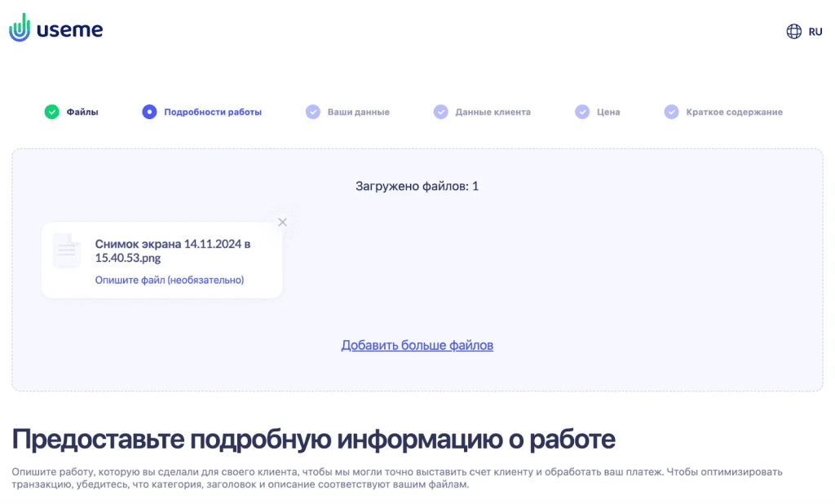
Task: Click the Краткое содержание step check icon
Action: click(x=672, y=112)
